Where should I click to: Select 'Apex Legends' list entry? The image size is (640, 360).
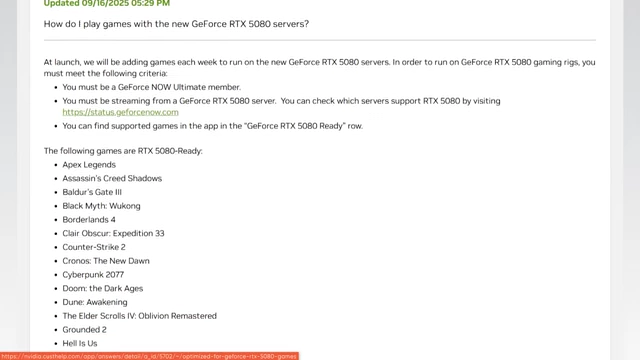click(89, 164)
